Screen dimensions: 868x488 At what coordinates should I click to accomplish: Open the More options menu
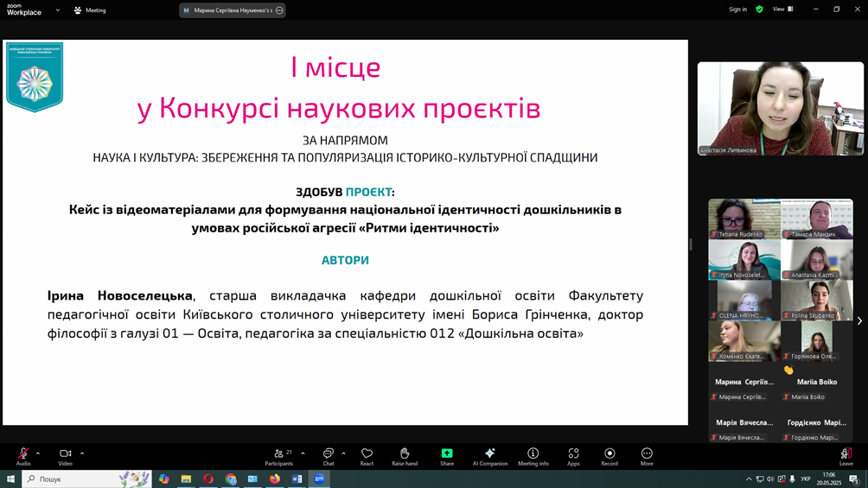click(x=647, y=454)
